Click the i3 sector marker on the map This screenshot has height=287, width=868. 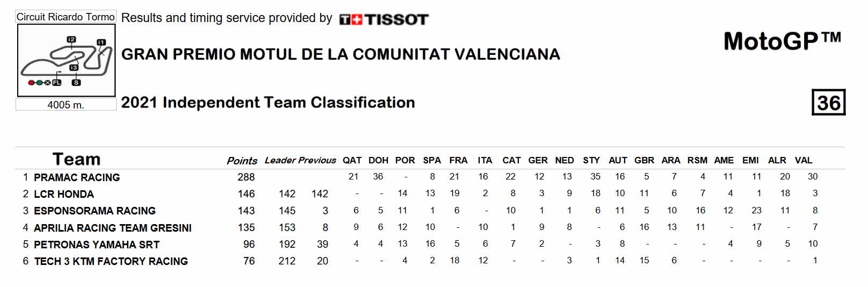click(x=74, y=68)
